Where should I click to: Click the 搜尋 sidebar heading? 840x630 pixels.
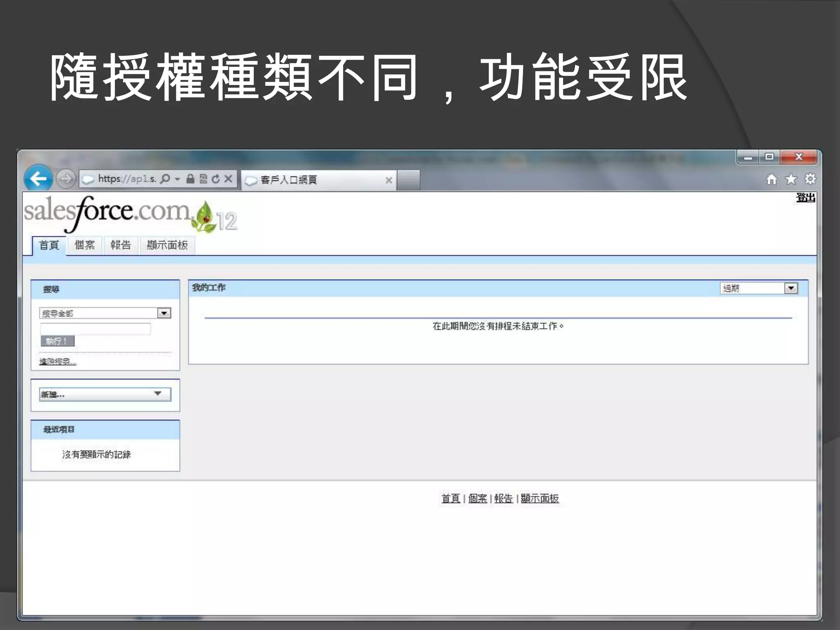[51, 290]
